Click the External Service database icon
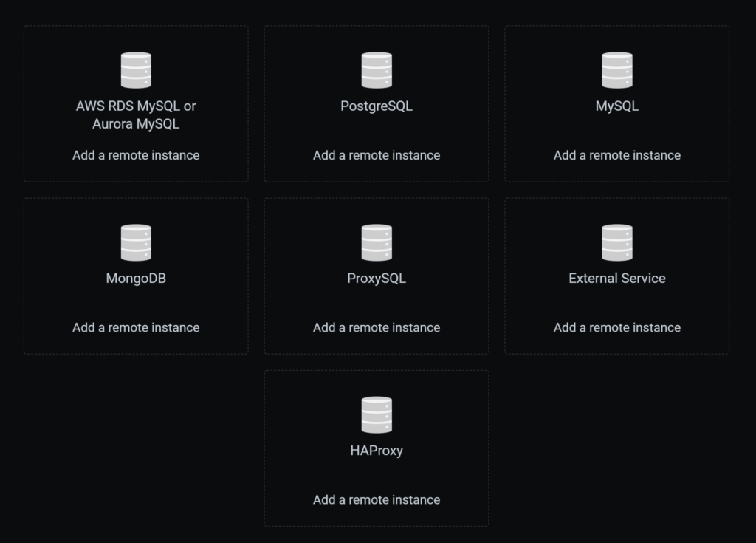The height and width of the screenshot is (543, 756). click(x=617, y=242)
